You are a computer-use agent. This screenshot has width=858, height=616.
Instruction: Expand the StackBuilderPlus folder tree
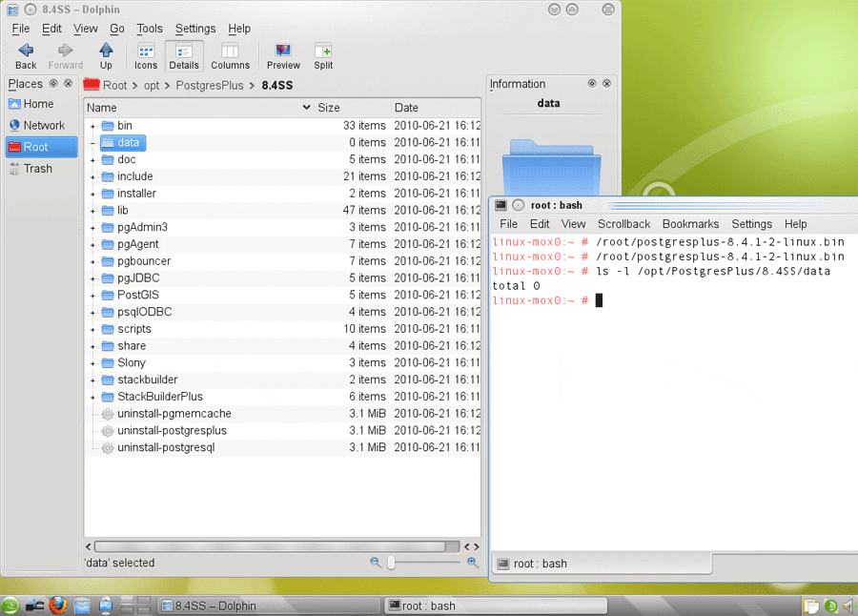pyautogui.click(x=92, y=398)
